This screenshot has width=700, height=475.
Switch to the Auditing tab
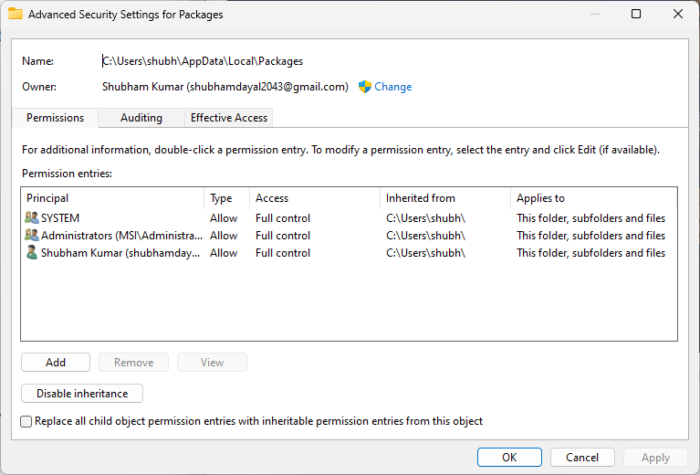coord(141,118)
